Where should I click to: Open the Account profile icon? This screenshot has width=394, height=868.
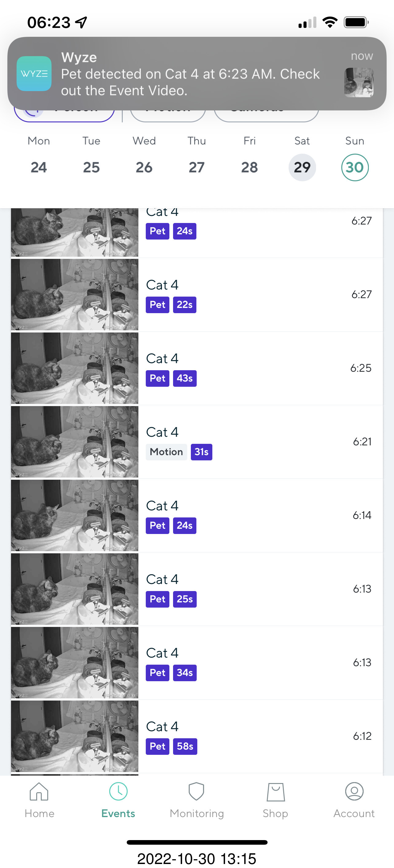354,792
